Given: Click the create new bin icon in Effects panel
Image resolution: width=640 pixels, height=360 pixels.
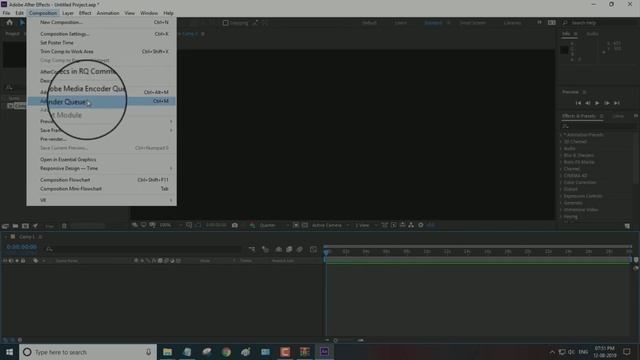Looking at the screenshot, I should tap(627, 226).
